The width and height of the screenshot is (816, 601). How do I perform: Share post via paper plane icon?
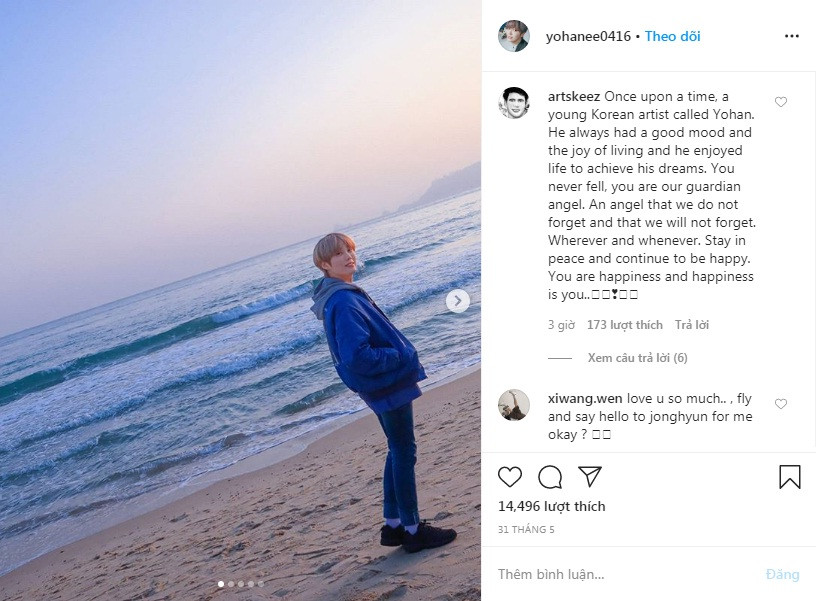(590, 477)
